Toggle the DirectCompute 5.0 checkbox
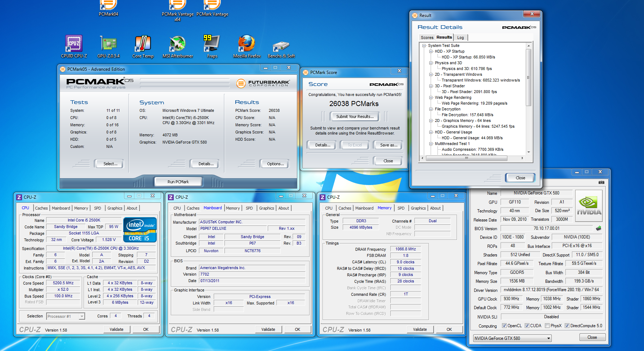 [x=567, y=326]
